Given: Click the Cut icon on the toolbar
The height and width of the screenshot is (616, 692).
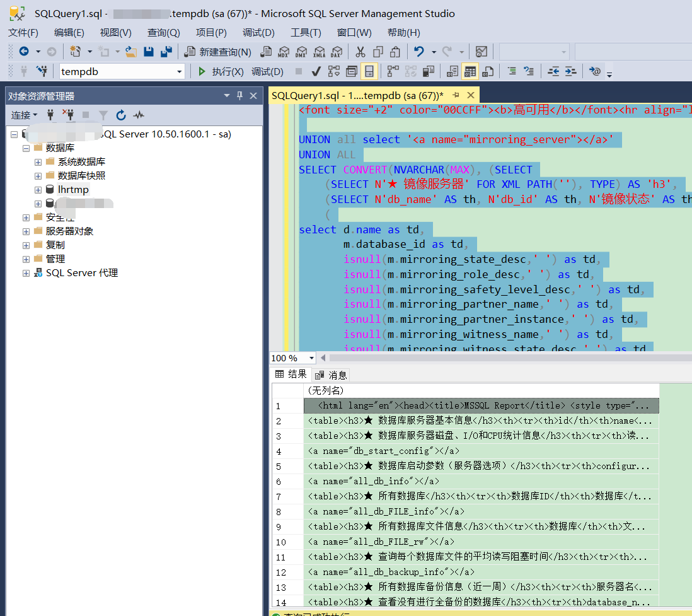Looking at the screenshot, I should point(361,52).
